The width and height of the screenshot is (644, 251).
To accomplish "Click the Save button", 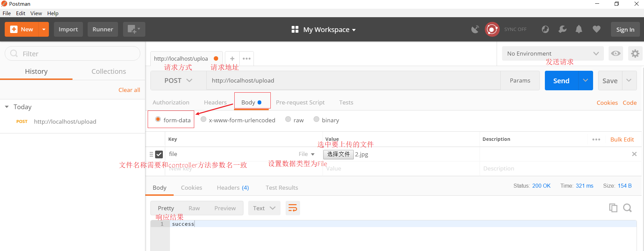I will [x=610, y=81].
